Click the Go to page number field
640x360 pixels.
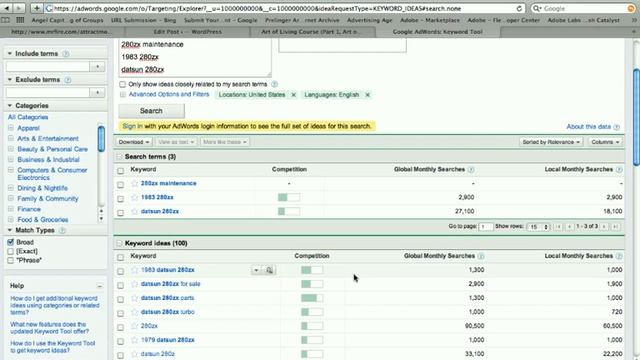[486, 227]
